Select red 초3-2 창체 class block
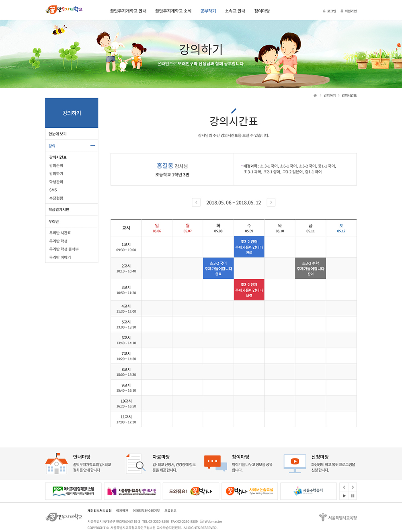 point(249,290)
